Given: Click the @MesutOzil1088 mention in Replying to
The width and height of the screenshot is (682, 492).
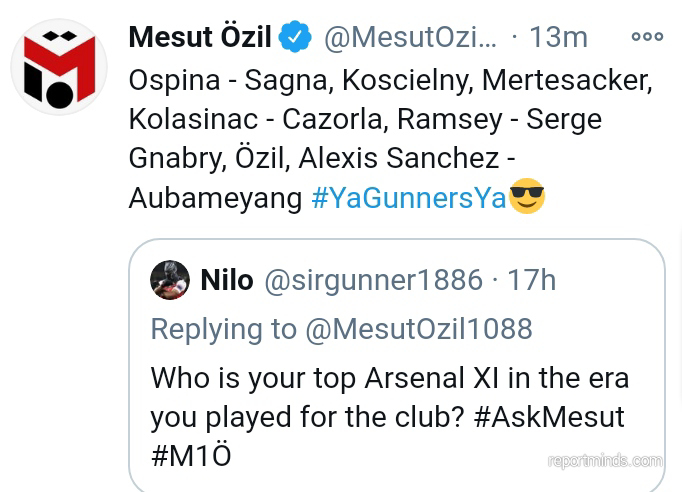Looking at the screenshot, I should (x=418, y=329).
